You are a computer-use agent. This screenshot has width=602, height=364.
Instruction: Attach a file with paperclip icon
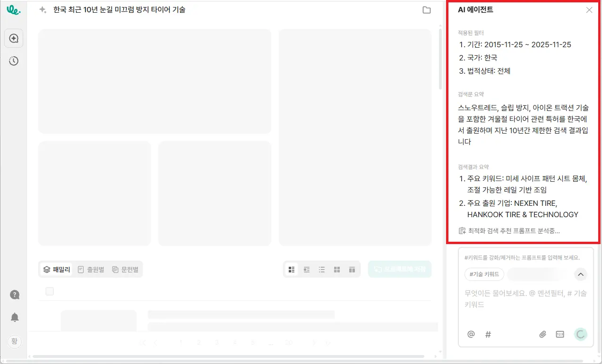click(x=543, y=334)
